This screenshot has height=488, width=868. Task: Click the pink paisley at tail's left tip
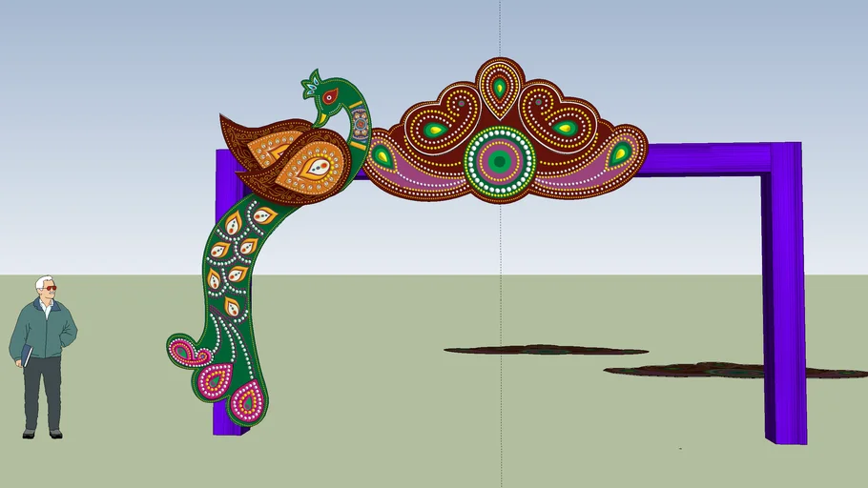click(x=189, y=352)
